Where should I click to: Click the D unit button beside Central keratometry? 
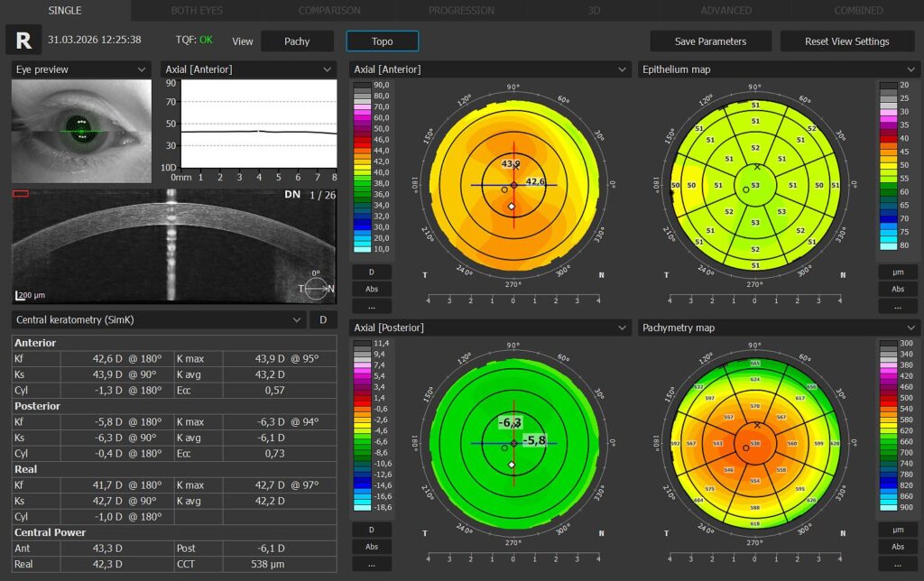pyautogui.click(x=322, y=319)
